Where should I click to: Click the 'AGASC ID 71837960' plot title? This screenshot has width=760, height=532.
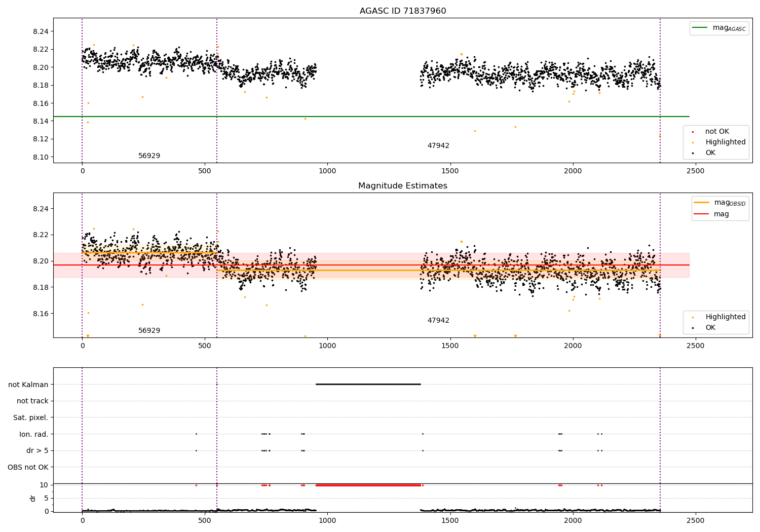(x=403, y=11)
